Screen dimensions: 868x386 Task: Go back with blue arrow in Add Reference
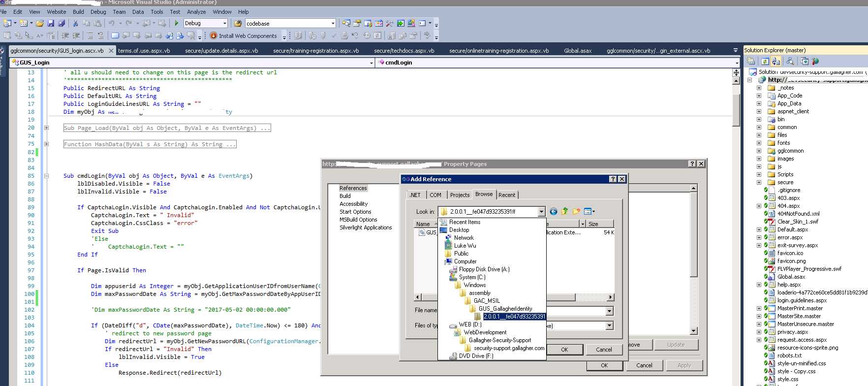tap(554, 211)
